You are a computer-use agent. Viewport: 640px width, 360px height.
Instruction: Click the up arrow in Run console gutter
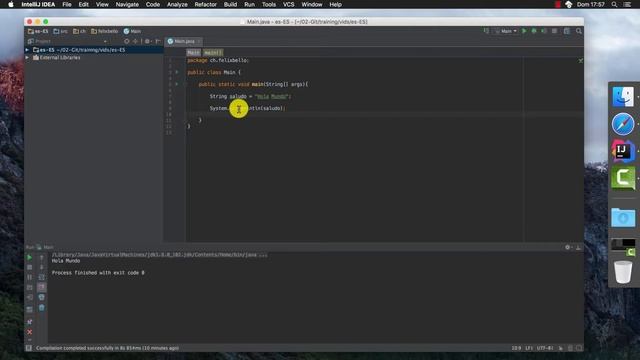point(42,258)
